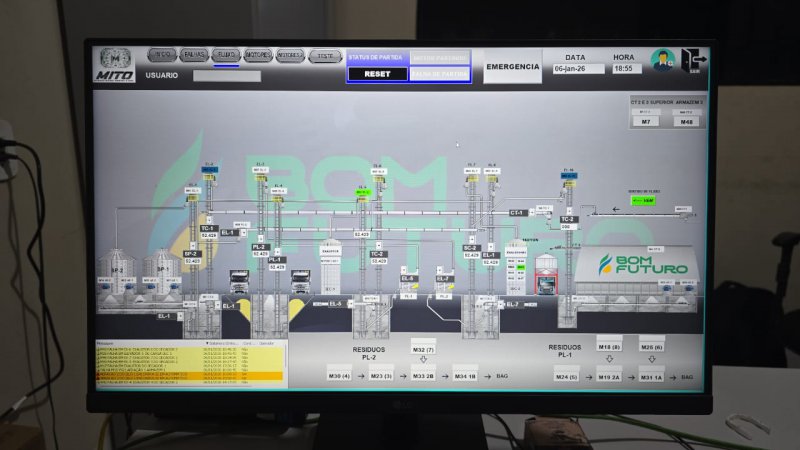800x450 pixels.
Task: Toggle the FALHA DE PARTIDA status indicator
Action: 439,74
